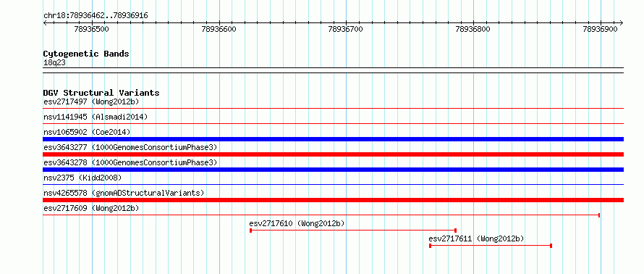Click the thin red esv2717497 variant line
Screen dimensions: 644x274
pos(334,108)
